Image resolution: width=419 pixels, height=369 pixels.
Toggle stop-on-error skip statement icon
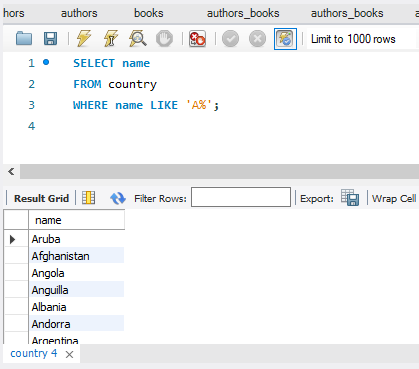[197, 39]
